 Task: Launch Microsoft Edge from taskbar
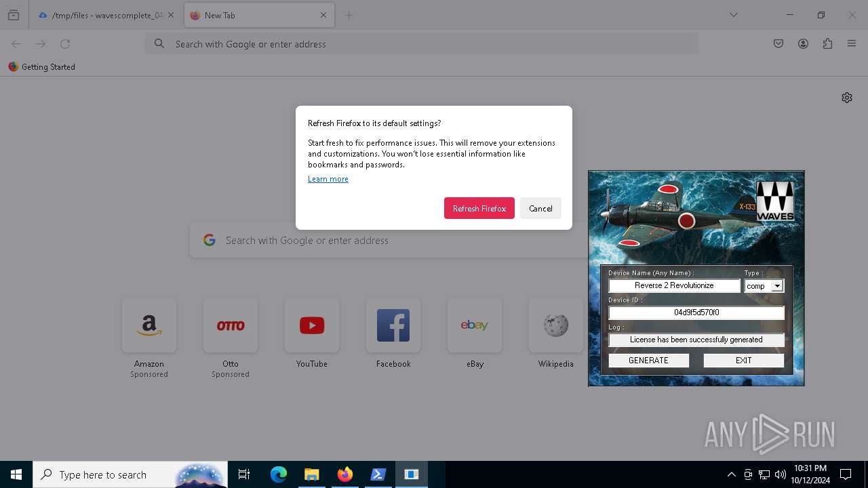point(279,474)
